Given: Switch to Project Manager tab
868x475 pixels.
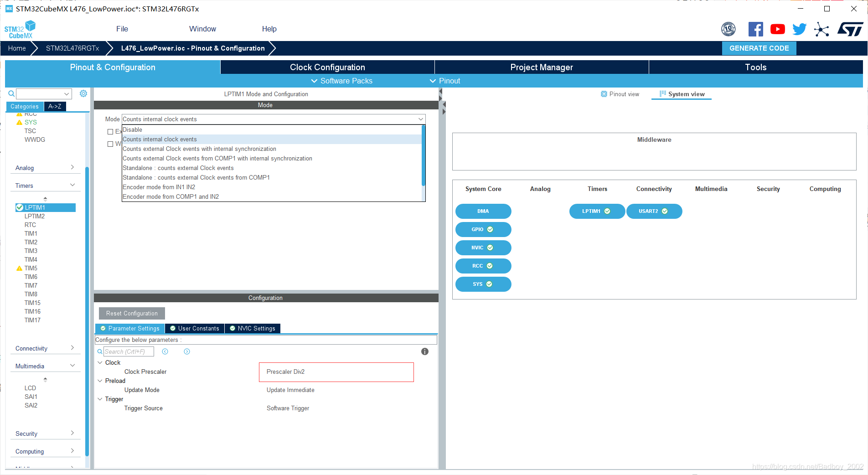Looking at the screenshot, I should pyautogui.click(x=542, y=67).
